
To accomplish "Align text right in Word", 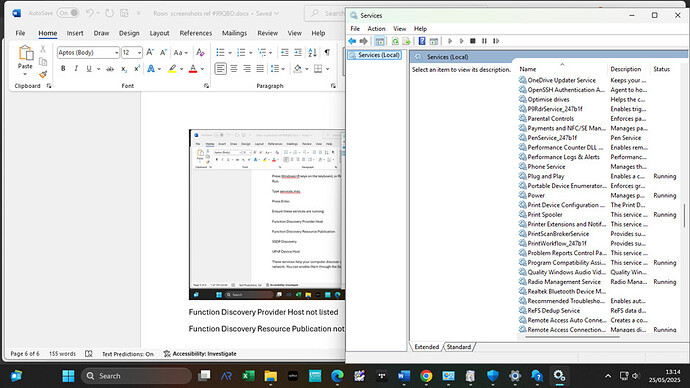I will coord(247,69).
